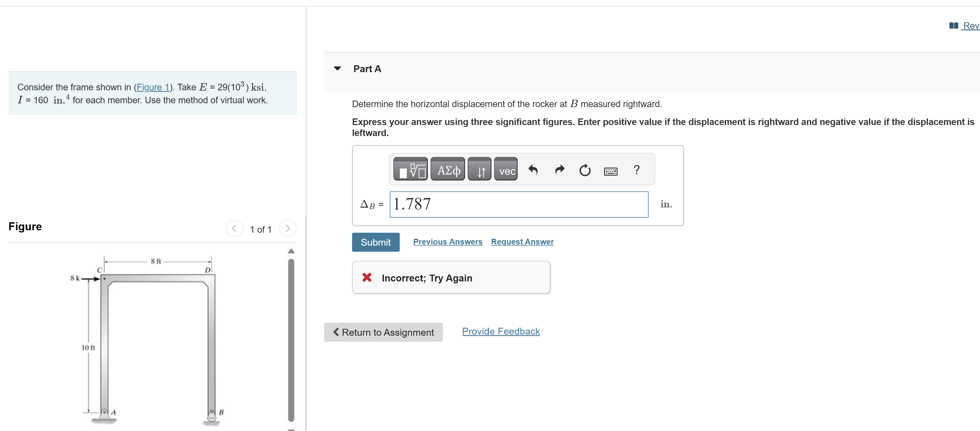Click the up-down arrows subscript tool
The width and height of the screenshot is (980, 431).
click(479, 169)
